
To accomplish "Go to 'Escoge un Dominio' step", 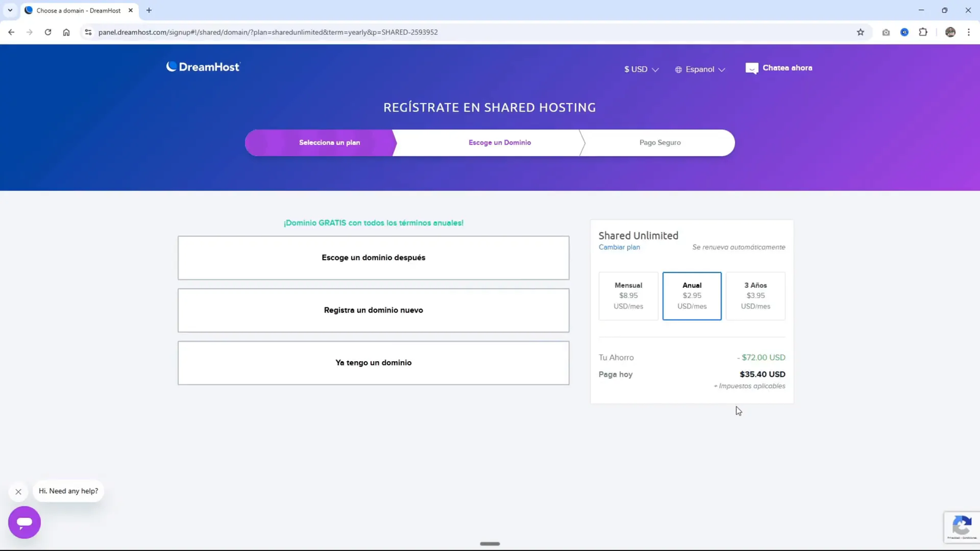I will click(500, 143).
